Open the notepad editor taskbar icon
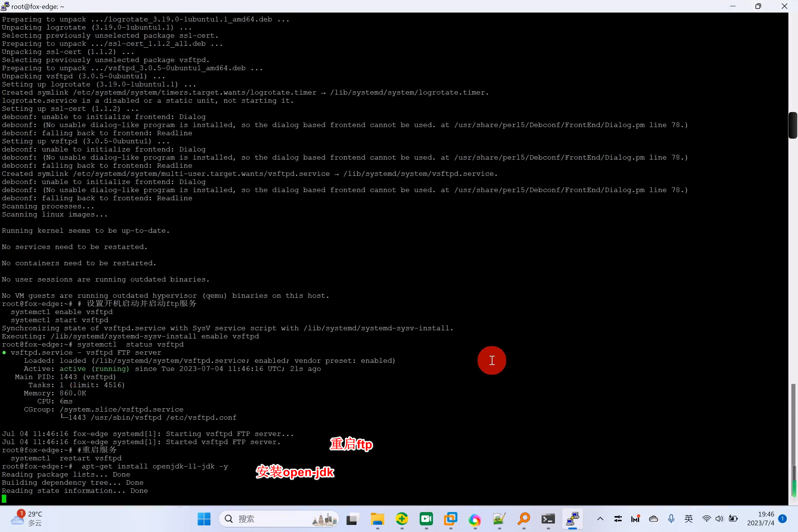This screenshot has width=798, height=532. click(x=499, y=519)
